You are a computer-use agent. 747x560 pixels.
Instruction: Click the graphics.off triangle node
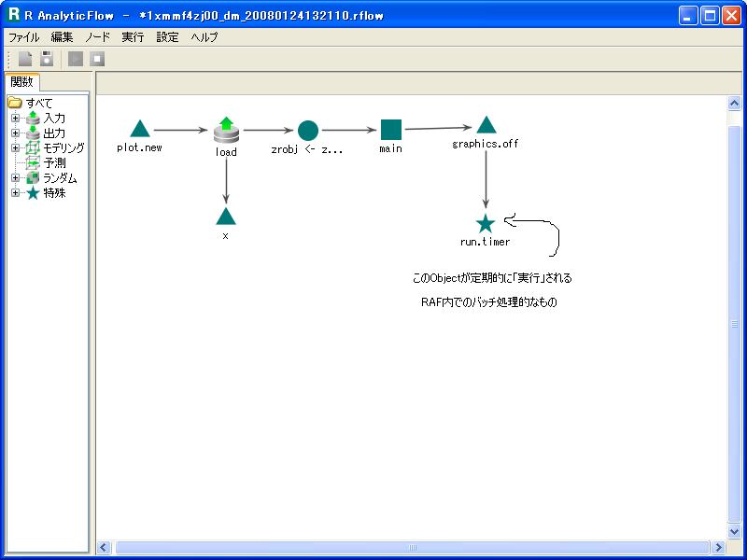(486, 126)
